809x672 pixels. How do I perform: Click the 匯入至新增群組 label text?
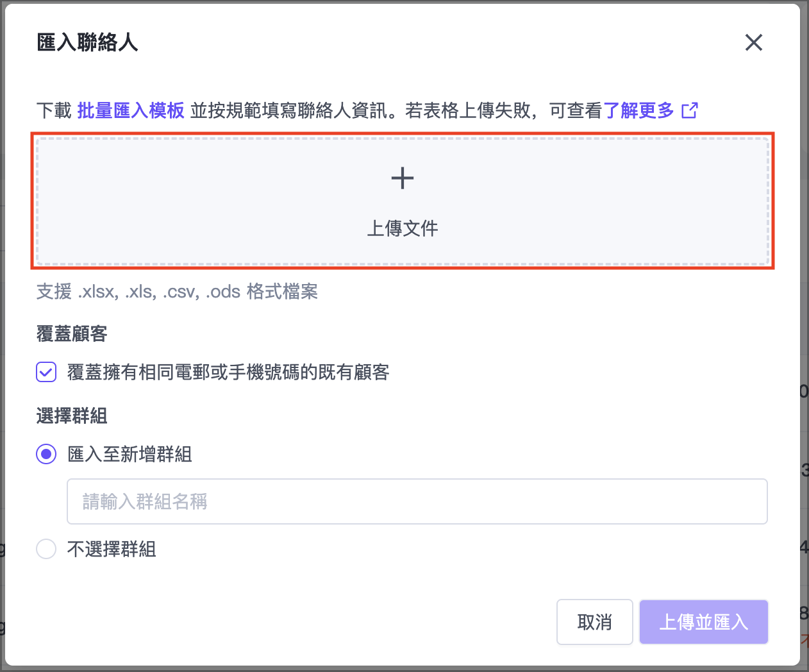(129, 454)
